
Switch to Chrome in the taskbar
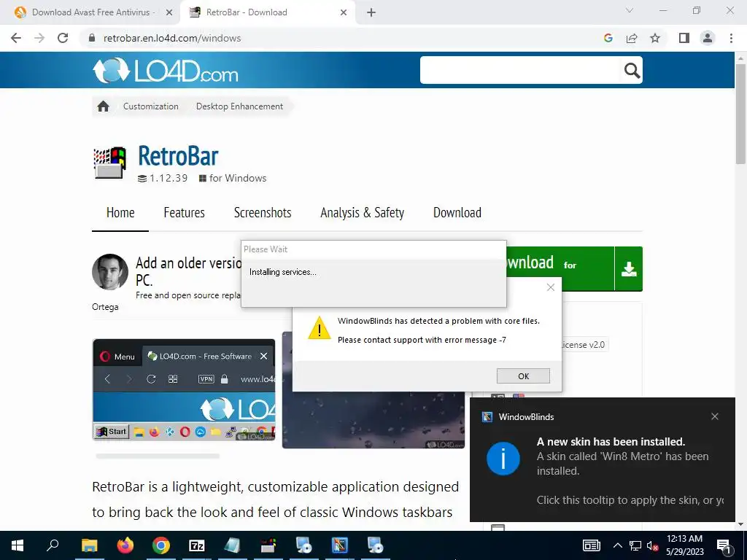[161, 545]
